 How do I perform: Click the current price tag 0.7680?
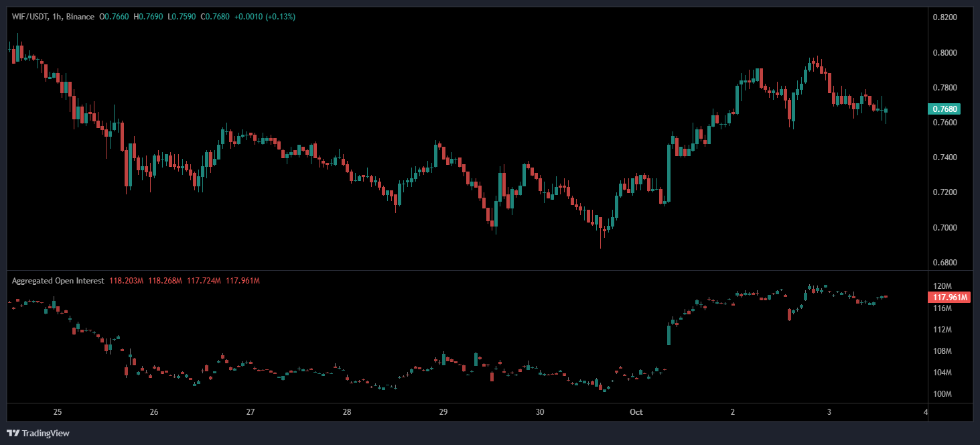click(x=944, y=109)
